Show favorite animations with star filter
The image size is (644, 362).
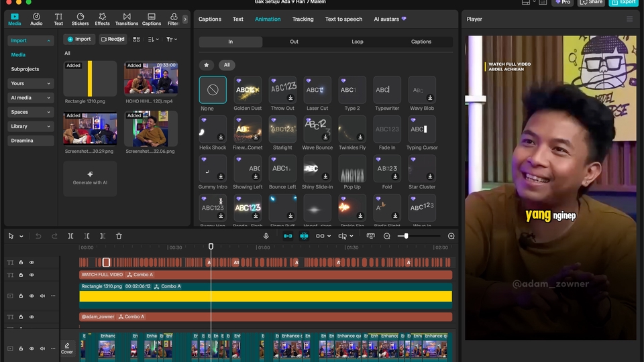coord(207,65)
